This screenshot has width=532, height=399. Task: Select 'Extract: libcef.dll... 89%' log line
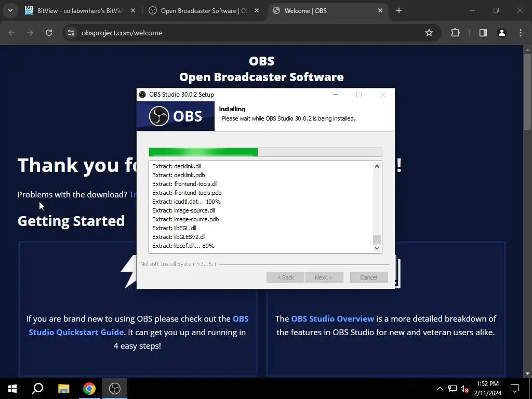point(183,246)
